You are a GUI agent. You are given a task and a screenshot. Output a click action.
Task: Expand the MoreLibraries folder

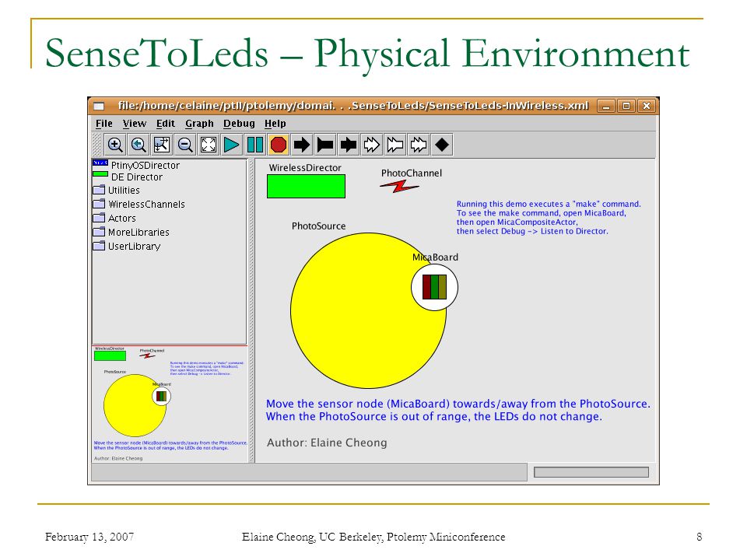(x=131, y=233)
